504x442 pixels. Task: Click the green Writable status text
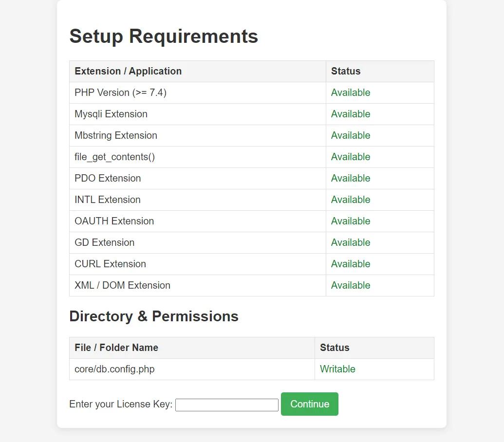(337, 369)
